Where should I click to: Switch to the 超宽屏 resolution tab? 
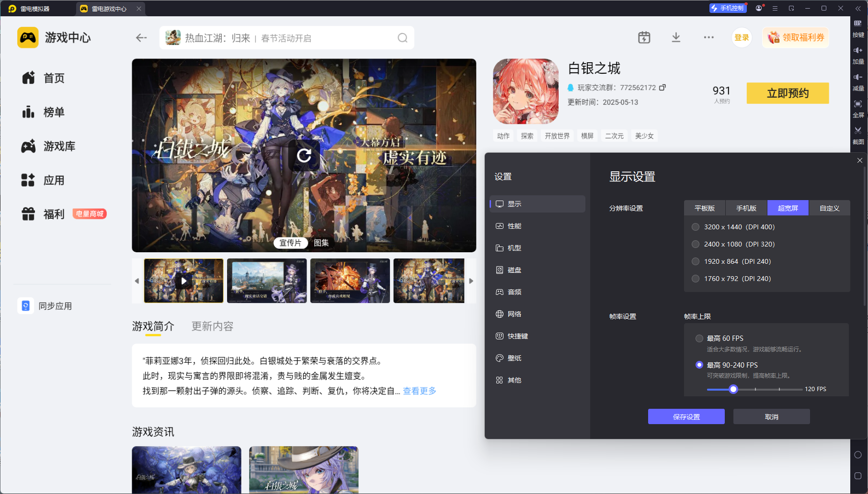788,208
